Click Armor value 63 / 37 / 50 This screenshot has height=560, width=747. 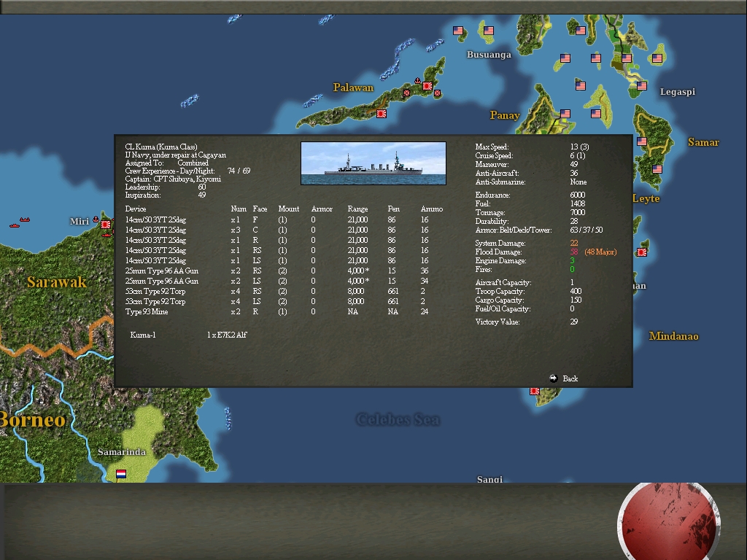(x=586, y=230)
